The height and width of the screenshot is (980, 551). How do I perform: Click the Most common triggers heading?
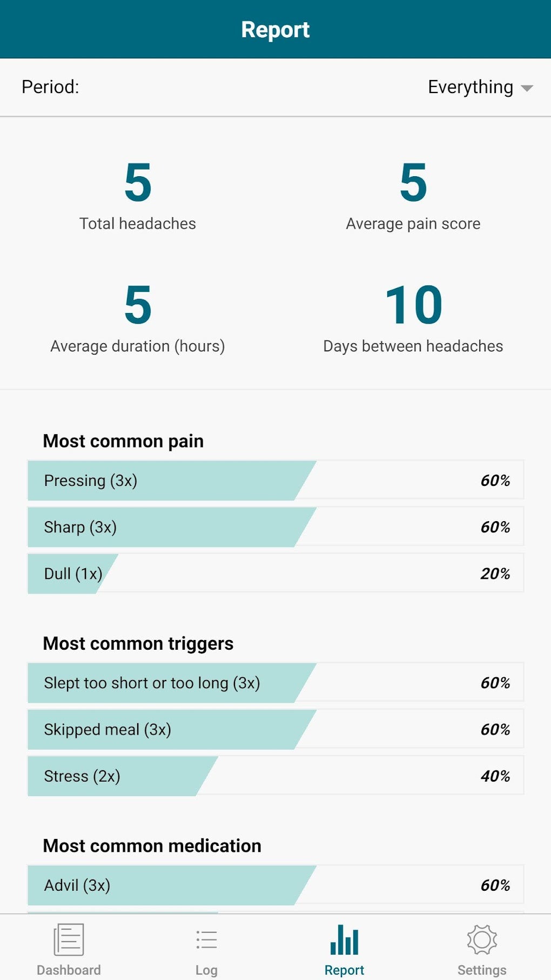point(138,643)
